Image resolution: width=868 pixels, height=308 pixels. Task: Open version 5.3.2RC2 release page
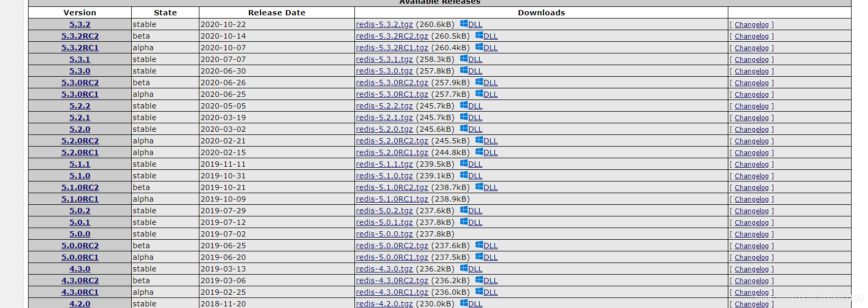(x=80, y=36)
